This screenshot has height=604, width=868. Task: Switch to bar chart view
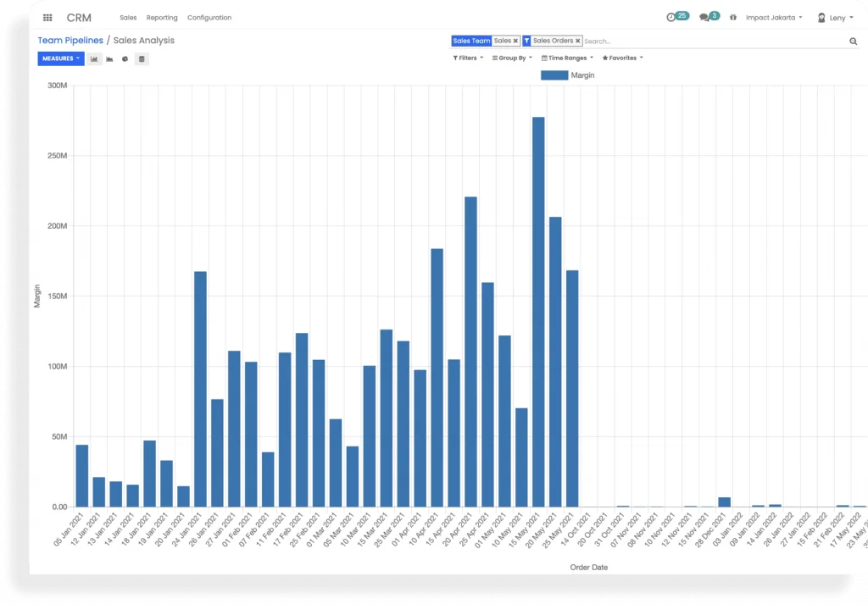point(94,59)
